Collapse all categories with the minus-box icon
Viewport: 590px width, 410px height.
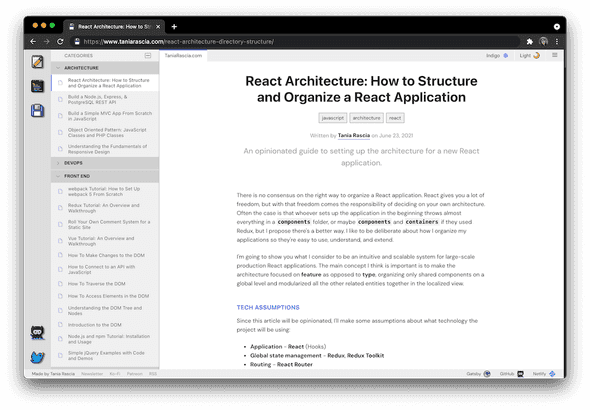tap(148, 56)
